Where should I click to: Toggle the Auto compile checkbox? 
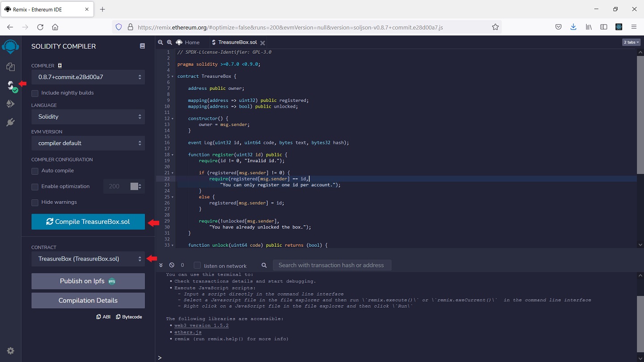coord(35,171)
